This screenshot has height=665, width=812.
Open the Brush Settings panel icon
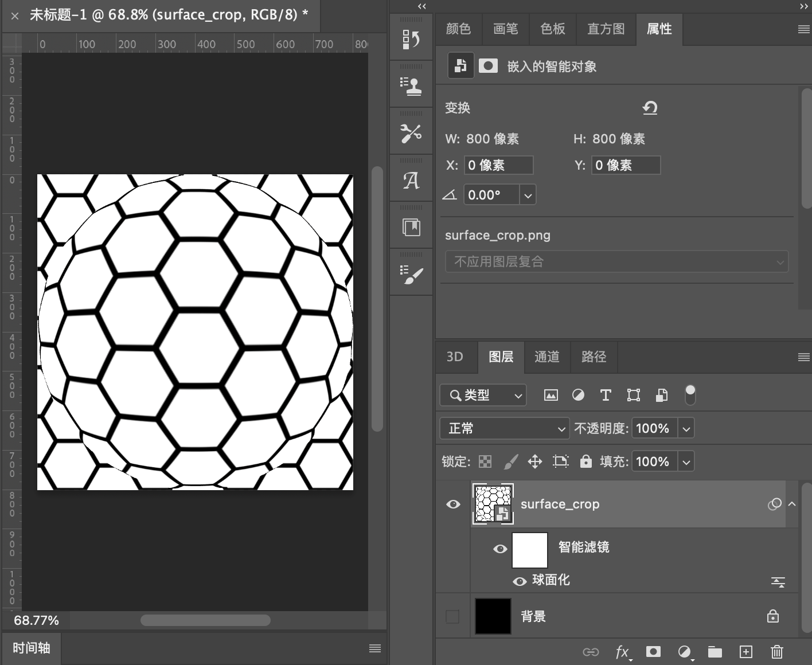click(411, 275)
